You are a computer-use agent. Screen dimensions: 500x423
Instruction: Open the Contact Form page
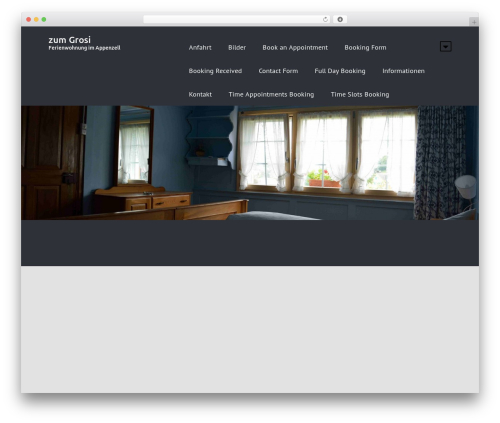pyautogui.click(x=278, y=71)
